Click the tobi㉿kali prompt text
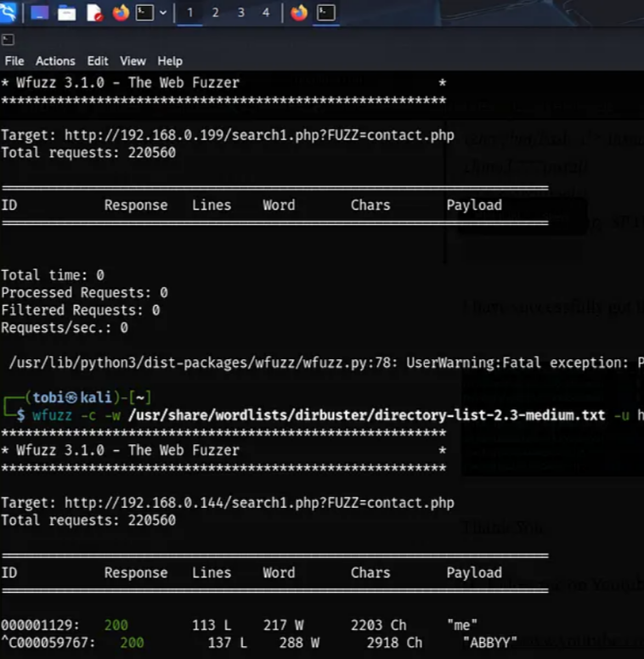This screenshot has width=644, height=659. [72, 397]
